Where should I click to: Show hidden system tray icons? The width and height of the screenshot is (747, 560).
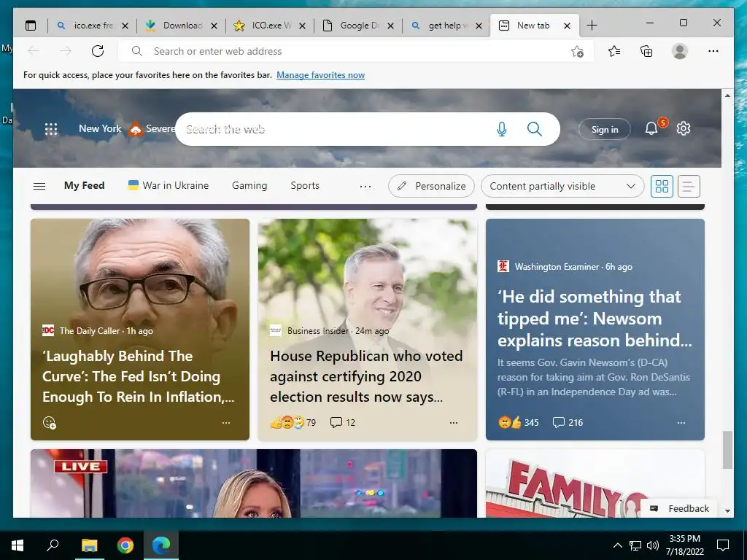point(617,545)
